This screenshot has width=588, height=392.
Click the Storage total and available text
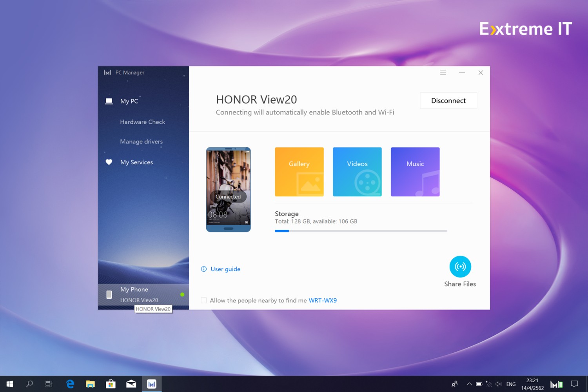click(x=316, y=221)
